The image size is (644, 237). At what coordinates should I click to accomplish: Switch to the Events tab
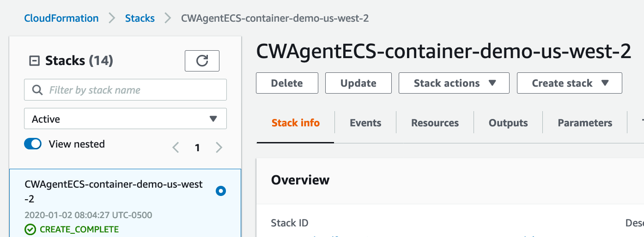coord(365,123)
